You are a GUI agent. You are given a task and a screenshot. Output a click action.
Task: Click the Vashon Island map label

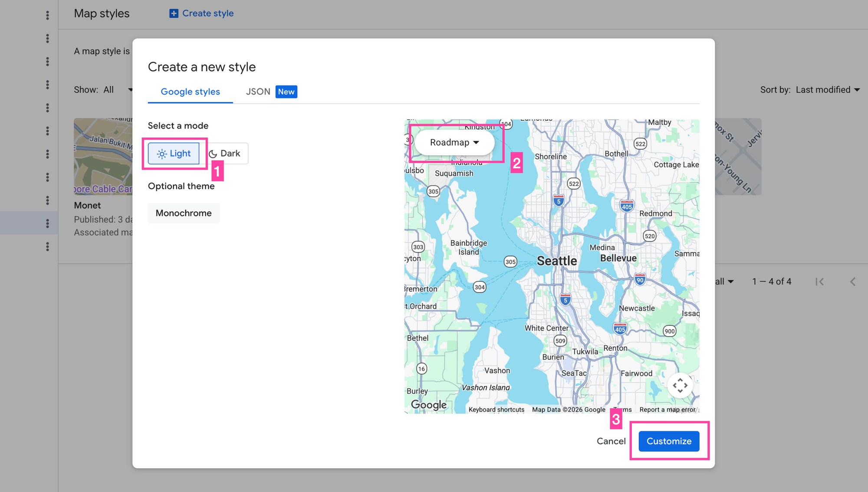point(486,387)
